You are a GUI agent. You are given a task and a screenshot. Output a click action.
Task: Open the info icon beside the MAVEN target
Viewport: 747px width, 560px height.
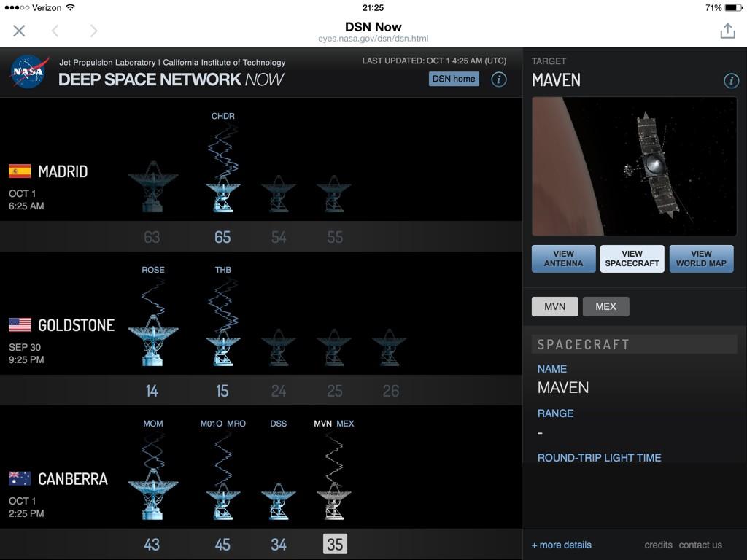click(731, 80)
